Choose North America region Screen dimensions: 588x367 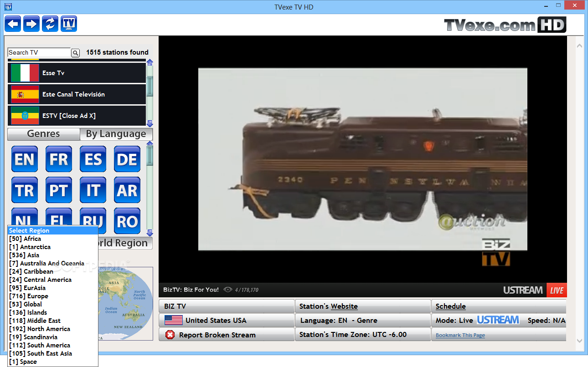(x=53, y=329)
